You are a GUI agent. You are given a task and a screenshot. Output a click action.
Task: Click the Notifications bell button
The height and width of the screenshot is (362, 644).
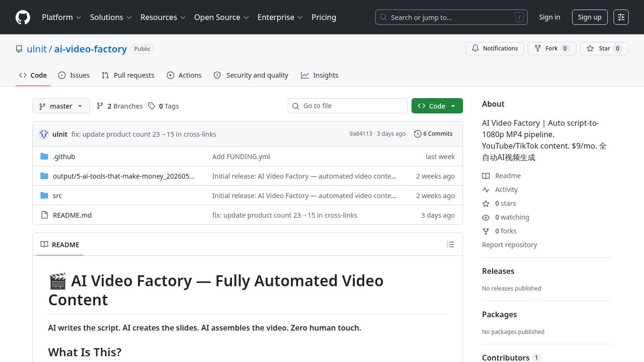coord(494,49)
